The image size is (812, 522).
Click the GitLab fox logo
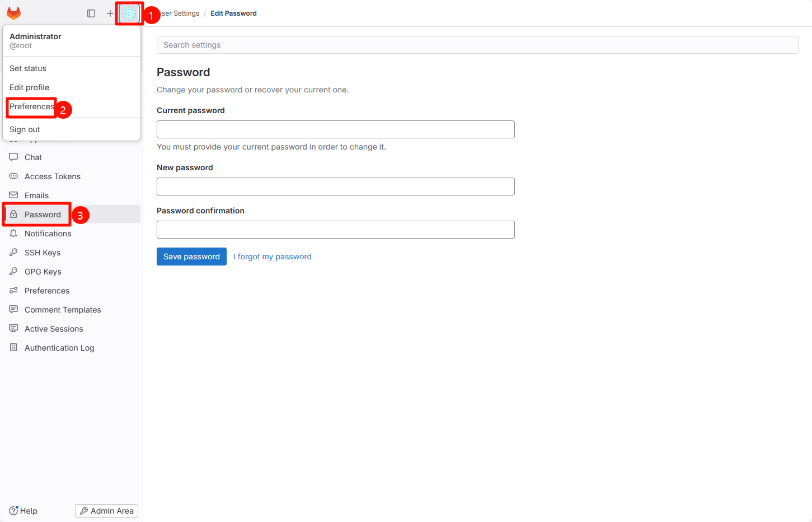click(x=14, y=13)
